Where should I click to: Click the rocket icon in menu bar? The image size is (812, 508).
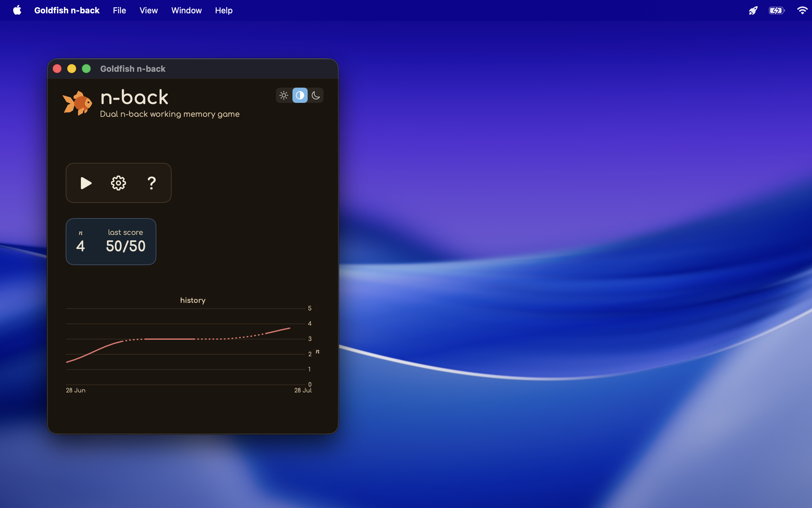pyautogui.click(x=753, y=10)
